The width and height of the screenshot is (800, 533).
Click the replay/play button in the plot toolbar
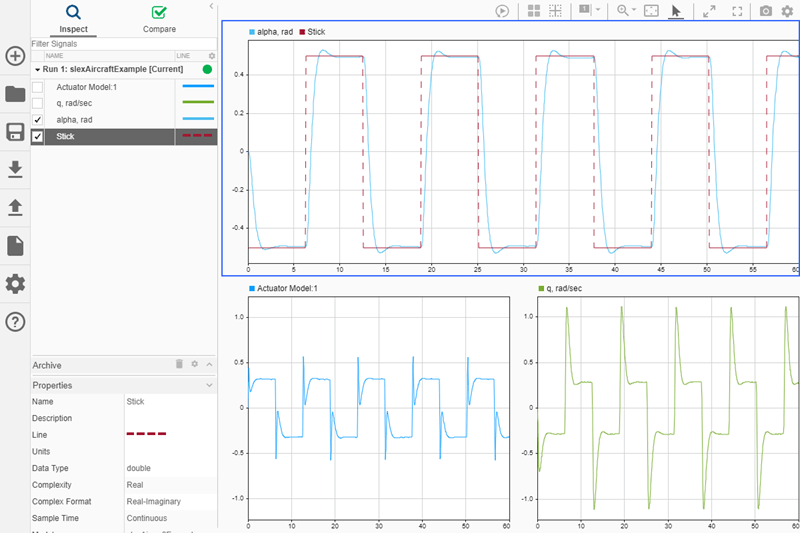point(503,11)
